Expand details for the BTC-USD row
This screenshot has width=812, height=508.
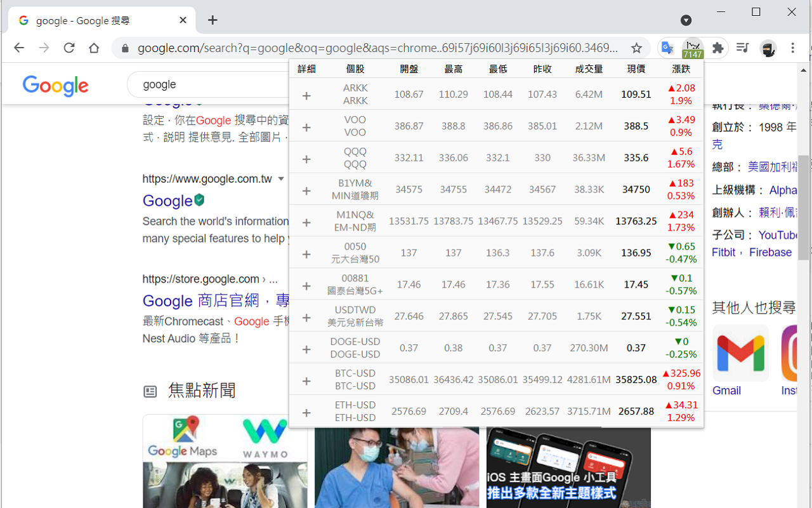point(306,381)
